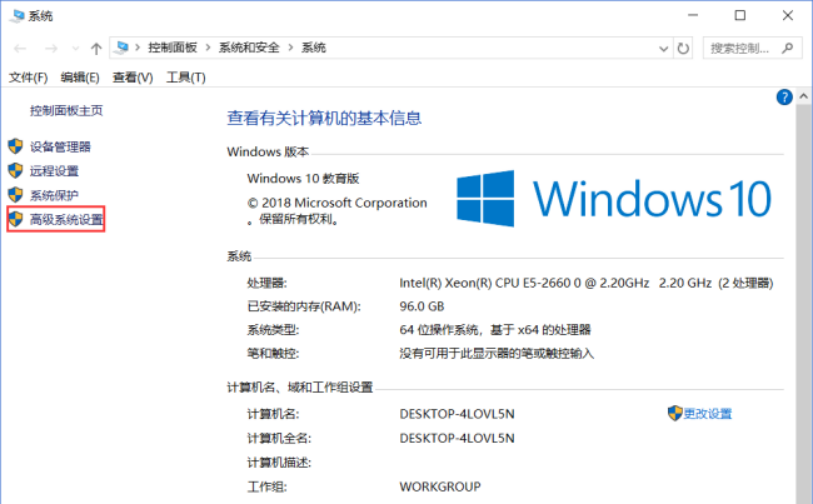
Task: Click the shield icon beside 更改设置
Action: [x=675, y=413]
